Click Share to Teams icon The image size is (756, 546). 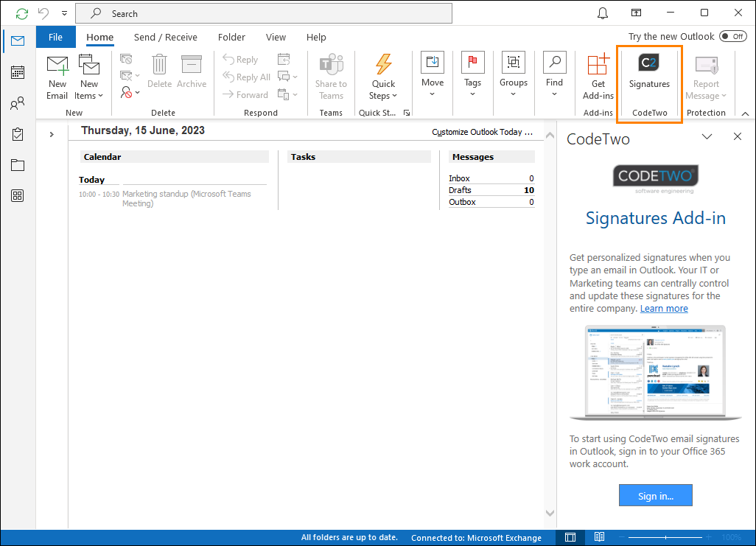(332, 77)
